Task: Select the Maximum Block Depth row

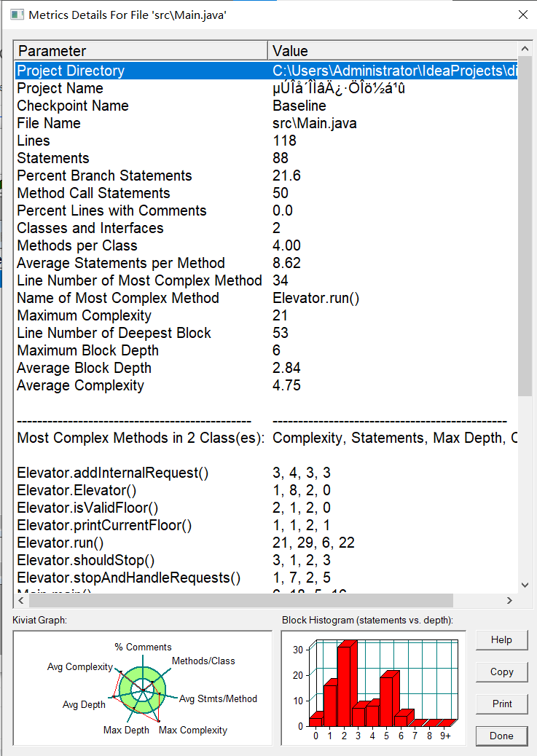Action: pyautogui.click(x=266, y=350)
